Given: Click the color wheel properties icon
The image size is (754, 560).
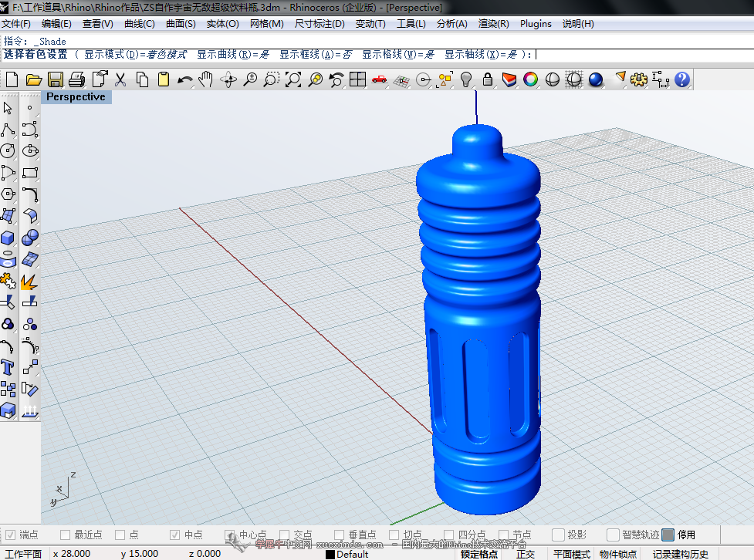Looking at the screenshot, I should pyautogui.click(x=531, y=79).
